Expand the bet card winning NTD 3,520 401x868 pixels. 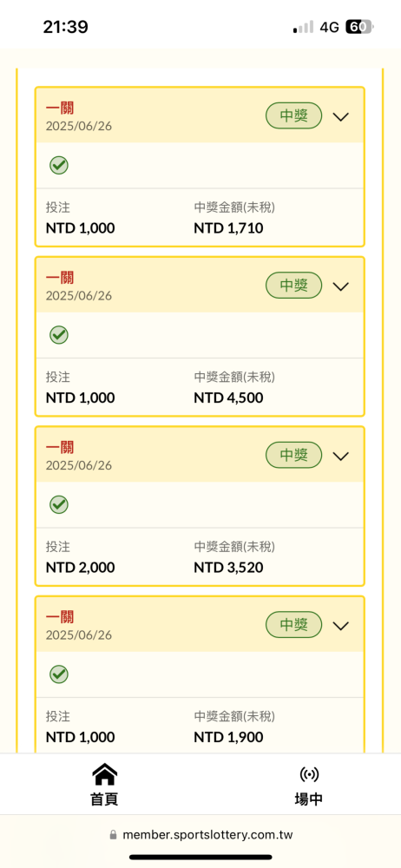[x=340, y=456]
